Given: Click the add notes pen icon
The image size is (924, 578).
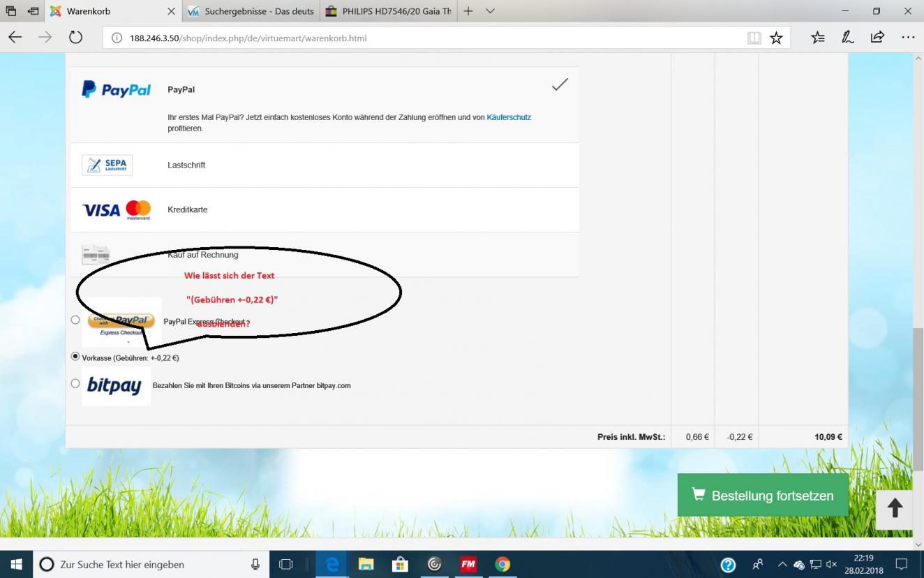Looking at the screenshot, I should 848,38.
